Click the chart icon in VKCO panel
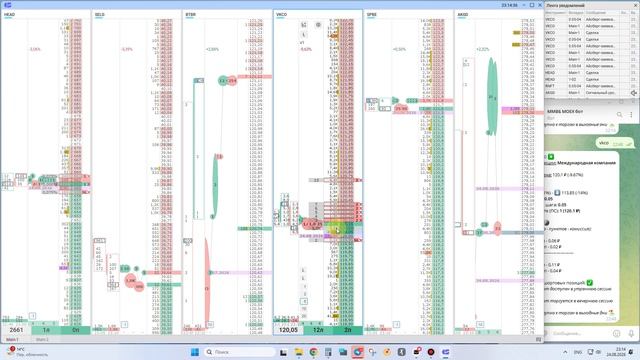The image size is (640, 360). tap(304, 25)
